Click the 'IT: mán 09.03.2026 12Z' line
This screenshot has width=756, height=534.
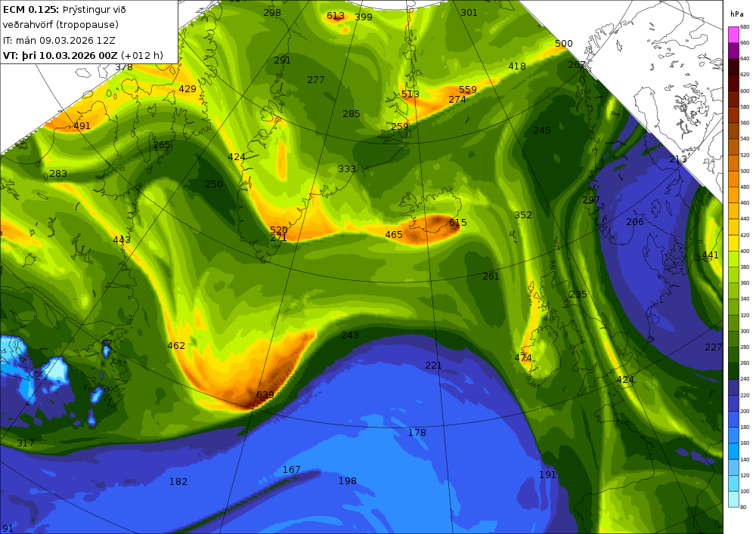tap(59, 41)
